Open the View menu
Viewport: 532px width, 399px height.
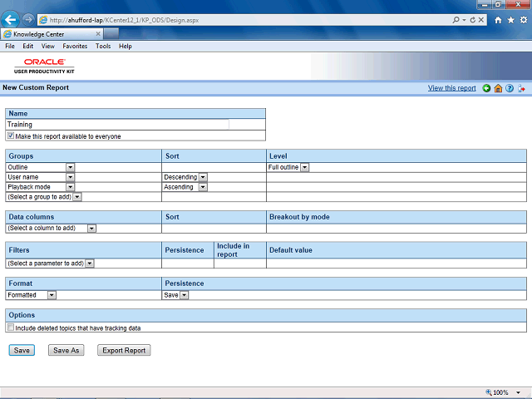[48, 47]
